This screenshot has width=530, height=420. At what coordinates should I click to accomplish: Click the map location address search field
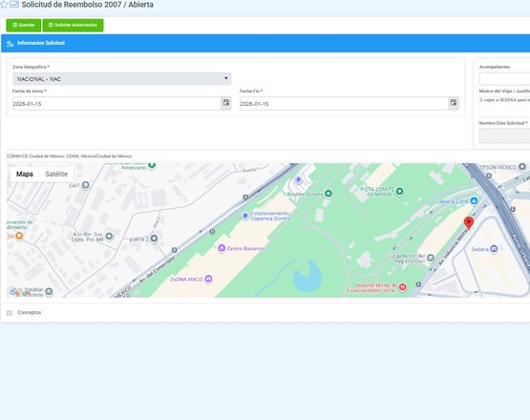pos(268,157)
